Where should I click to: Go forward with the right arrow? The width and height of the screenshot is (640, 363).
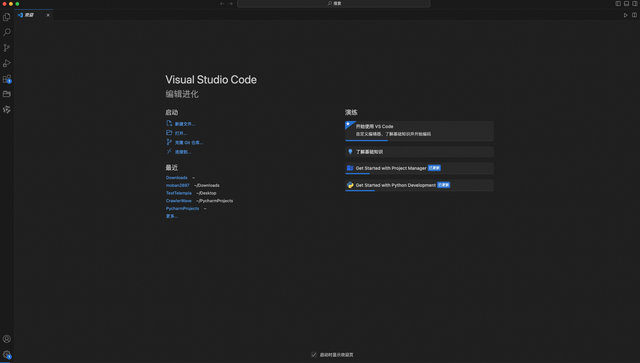[231, 3]
